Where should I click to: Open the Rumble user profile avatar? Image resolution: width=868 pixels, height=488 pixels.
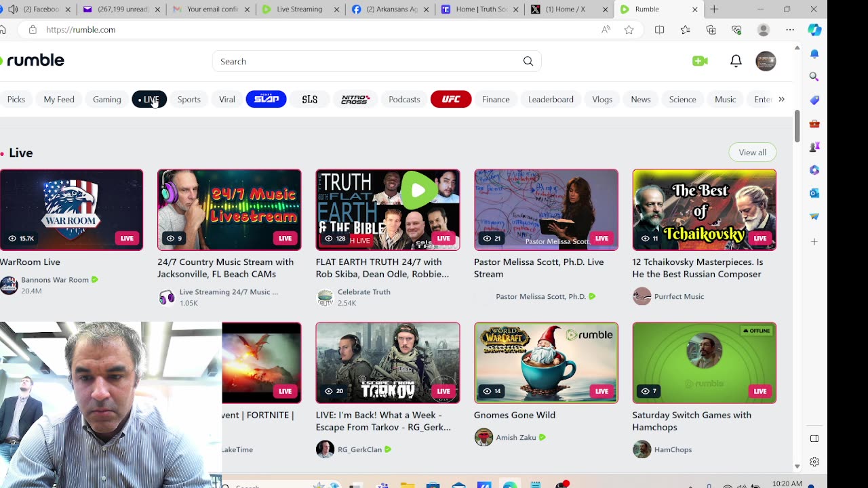pyautogui.click(x=766, y=61)
